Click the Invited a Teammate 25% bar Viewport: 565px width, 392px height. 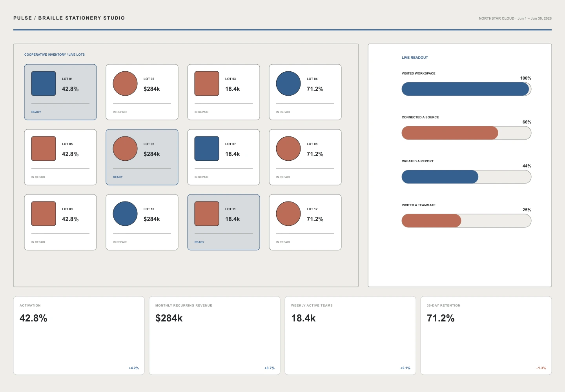click(467, 221)
